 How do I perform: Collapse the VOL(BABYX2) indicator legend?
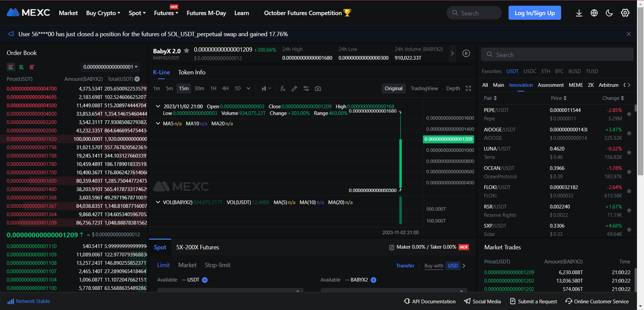click(158, 202)
